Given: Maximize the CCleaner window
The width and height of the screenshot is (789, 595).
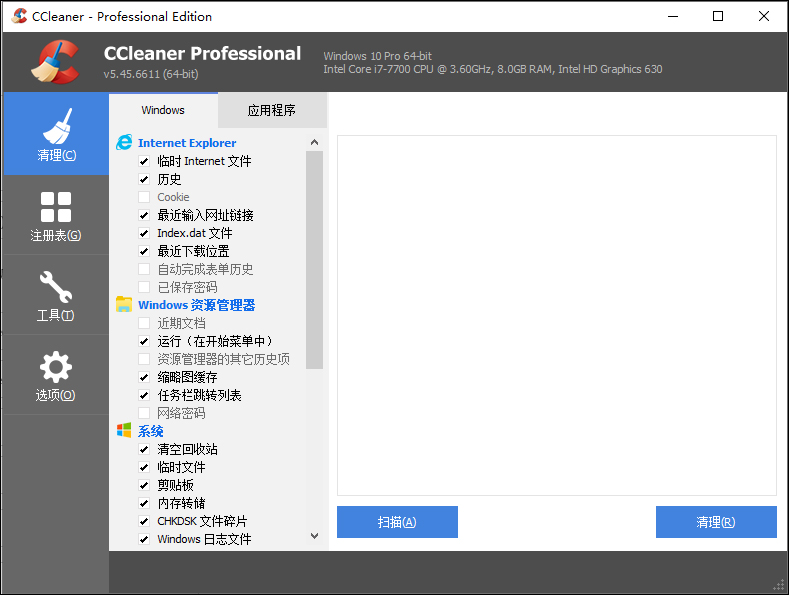Looking at the screenshot, I should (x=718, y=16).
